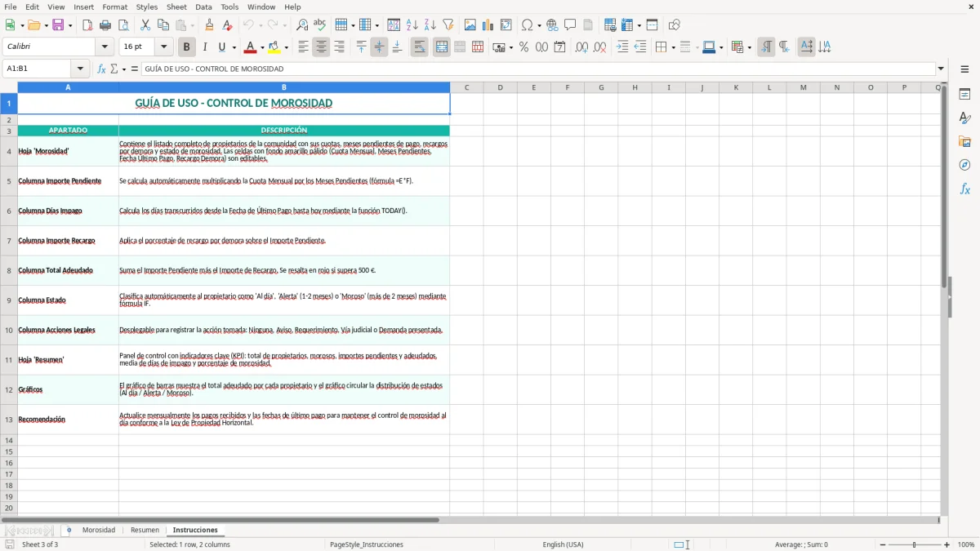Viewport: 980px width, 551px height.
Task: Export directly as PDF
Action: coord(87,25)
